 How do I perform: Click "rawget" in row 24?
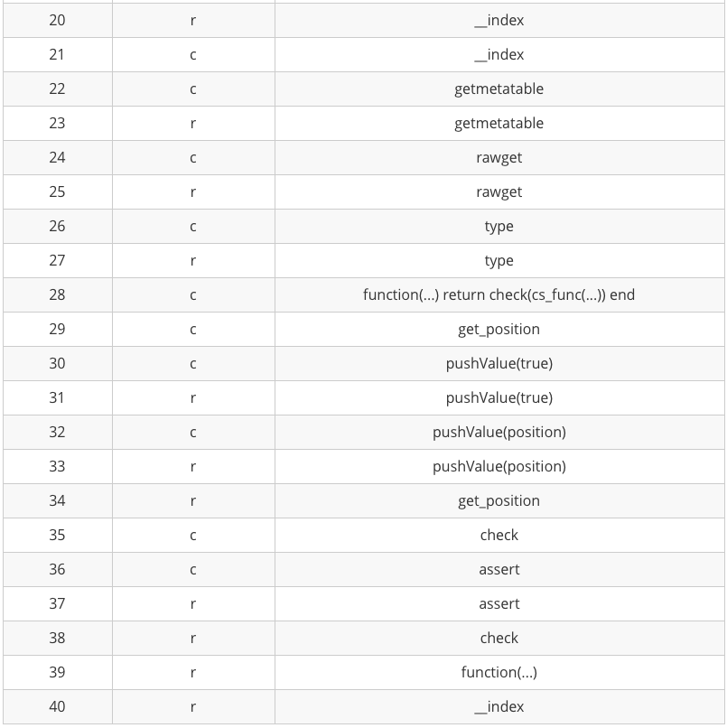tap(499, 157)
